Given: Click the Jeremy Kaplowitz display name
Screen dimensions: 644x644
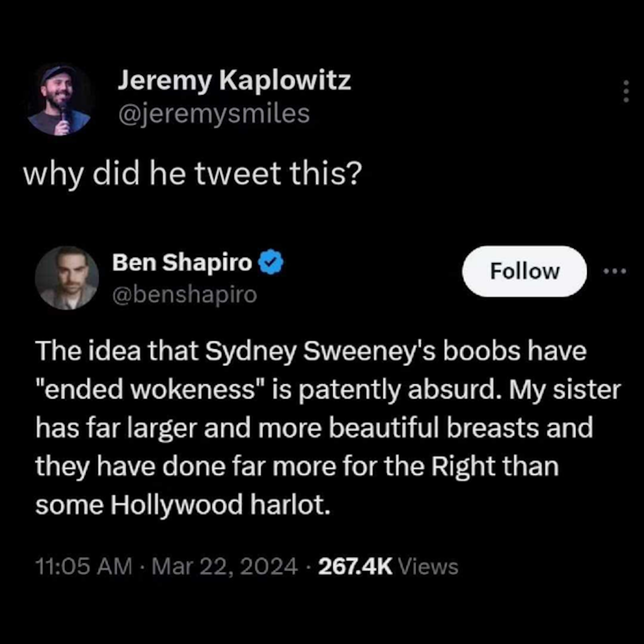Looking at the screenshot, I should tap(234, 82).
